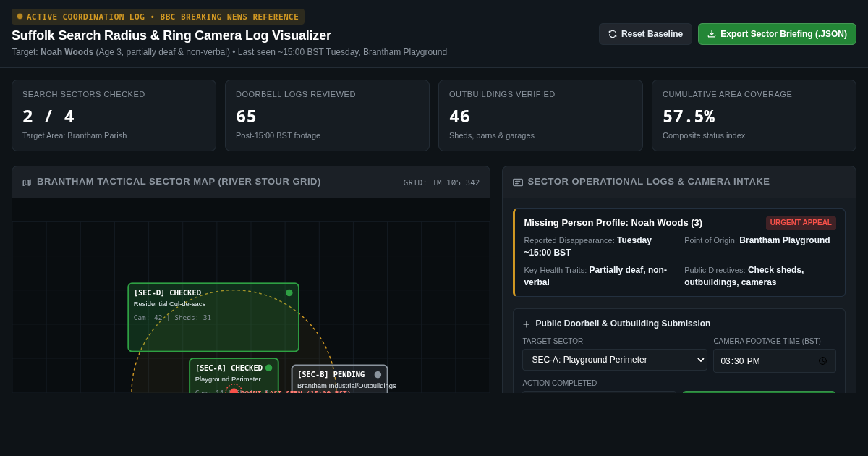This screenshot has height=456, width=868.
Task: Click the 'Brantham Playground' point of origin text
Action: (785, 240)
